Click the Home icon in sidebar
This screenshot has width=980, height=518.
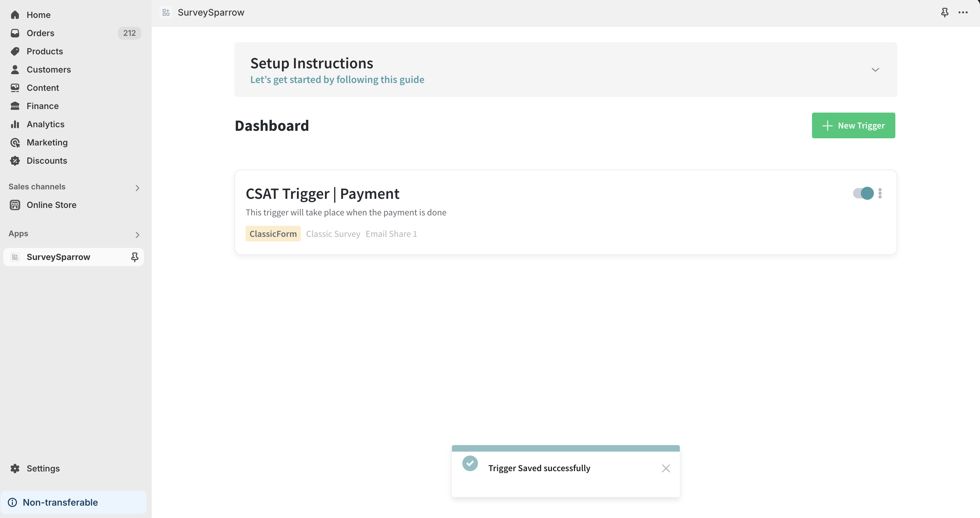click(15, 15)
